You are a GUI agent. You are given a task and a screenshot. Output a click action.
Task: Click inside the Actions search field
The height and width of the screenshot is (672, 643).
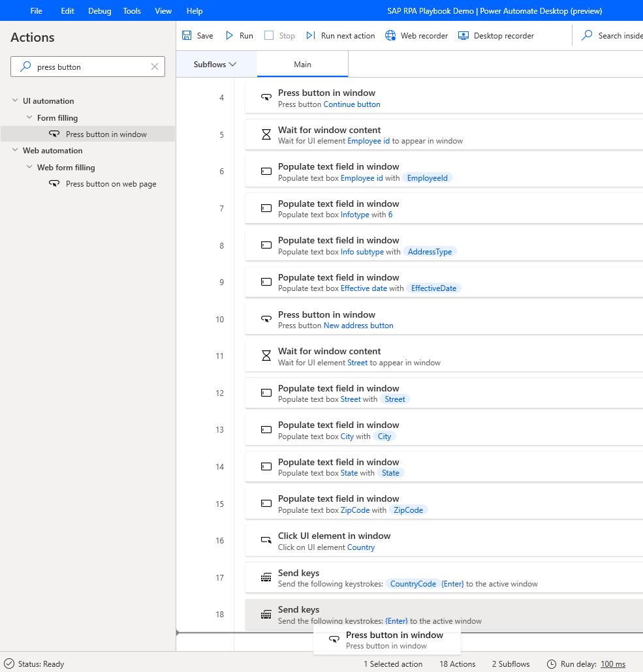88,67
